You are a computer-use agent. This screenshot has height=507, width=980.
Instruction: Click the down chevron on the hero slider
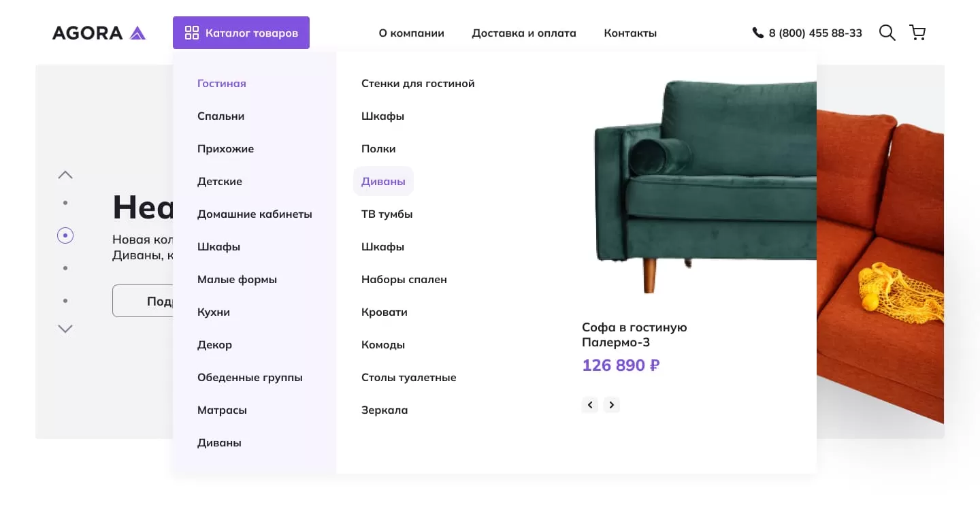click(65, 329)
